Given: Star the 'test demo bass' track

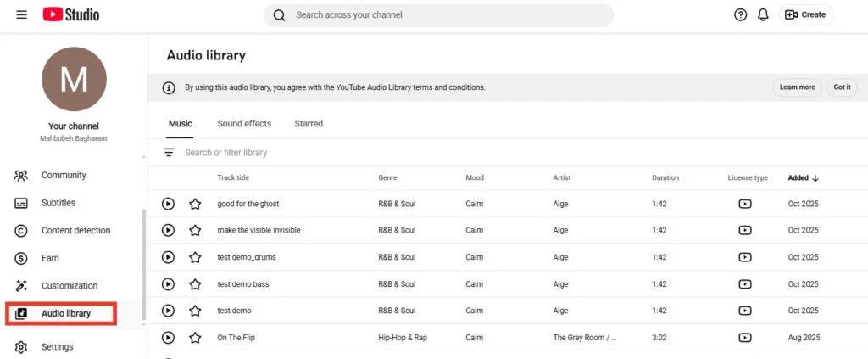Looking at the screenshot, I should 195,284.
